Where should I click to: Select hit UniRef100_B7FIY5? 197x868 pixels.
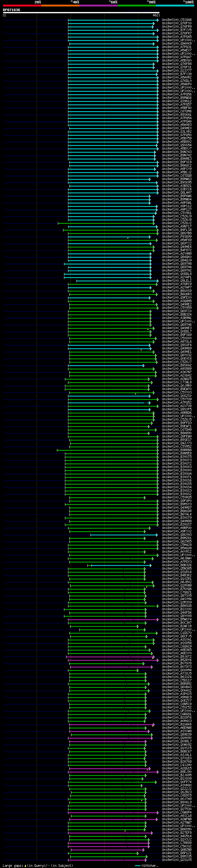177,30
